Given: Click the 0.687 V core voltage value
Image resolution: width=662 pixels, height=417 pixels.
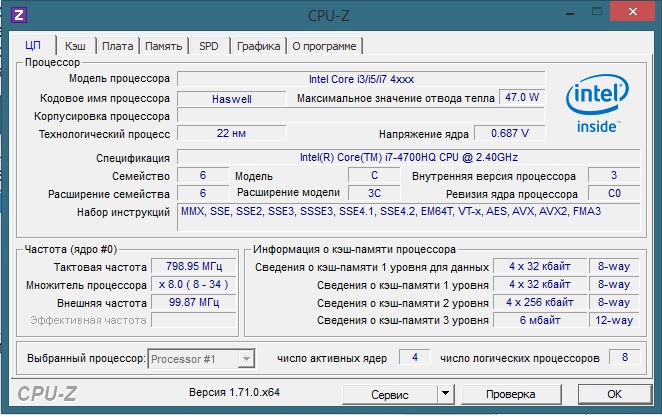Looking at the screenshot, I should pos(510,133).
